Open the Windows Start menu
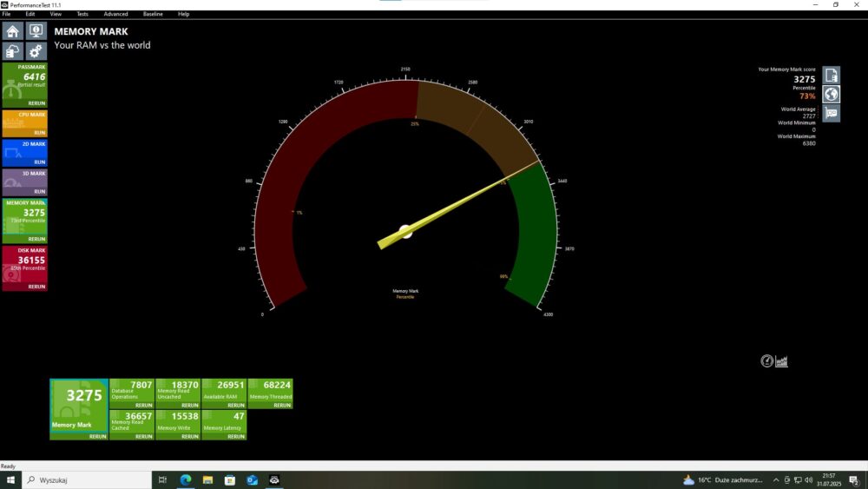868x489 pixels. [x=10, y=479]
